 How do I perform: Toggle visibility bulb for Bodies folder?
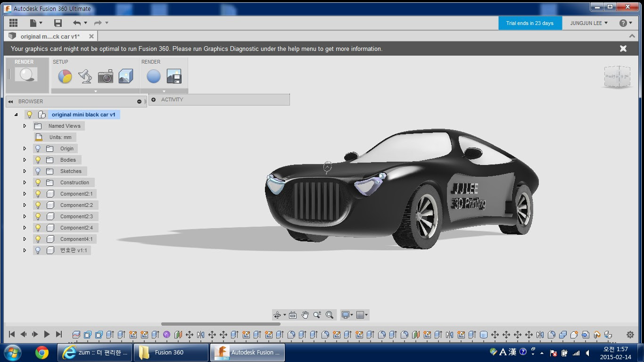click(38, 160)
